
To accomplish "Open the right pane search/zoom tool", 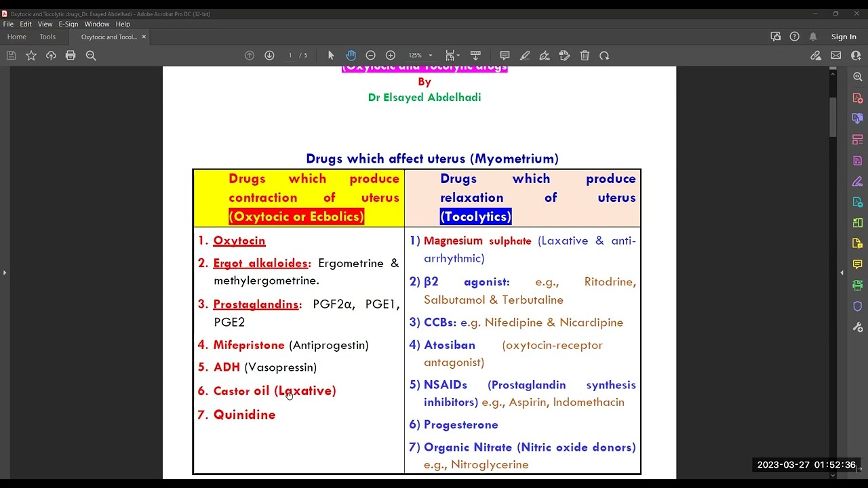I will click(858, 77).
